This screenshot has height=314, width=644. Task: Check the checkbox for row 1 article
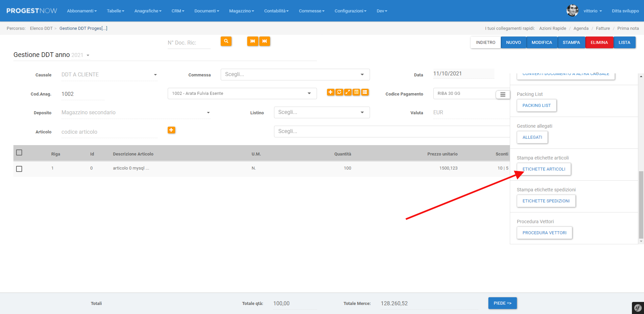pyautogui.click(x=19, y=169)
